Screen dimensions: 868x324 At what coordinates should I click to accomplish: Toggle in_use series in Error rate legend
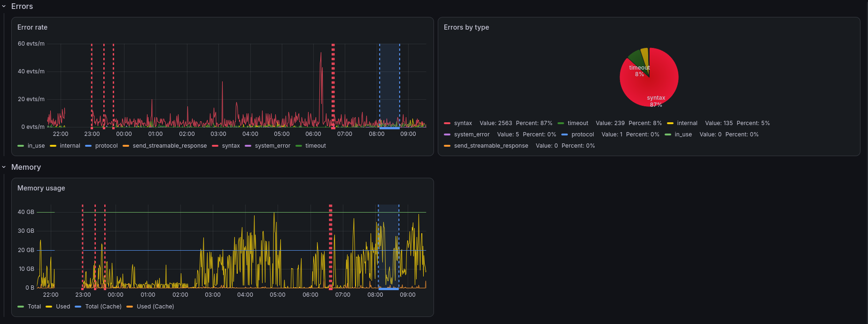pos(36,146)
